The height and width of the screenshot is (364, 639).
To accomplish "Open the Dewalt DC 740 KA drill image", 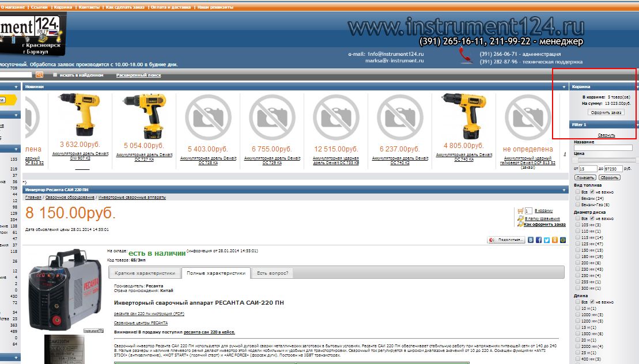I will [x=464, y=116].
